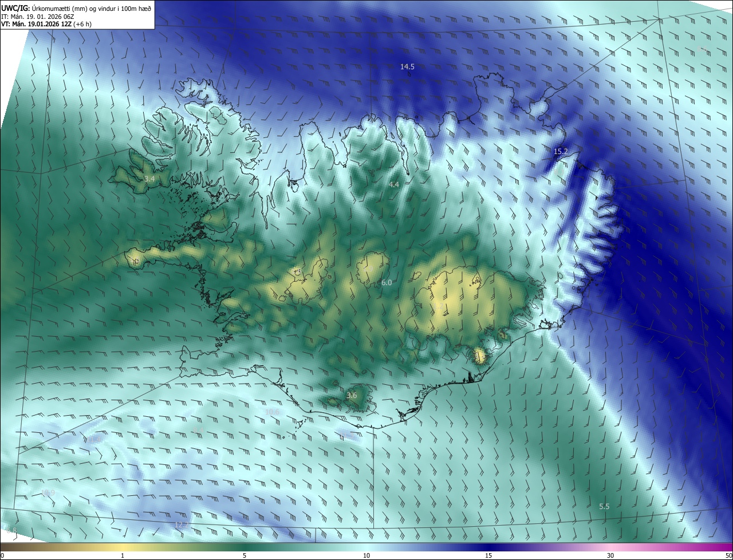Image resolution: width=733 pixels, height=560 pixels.
Task: Click the 6.0 value label in central Iceland
Action: pyautogui.click(x=387, y=283)
